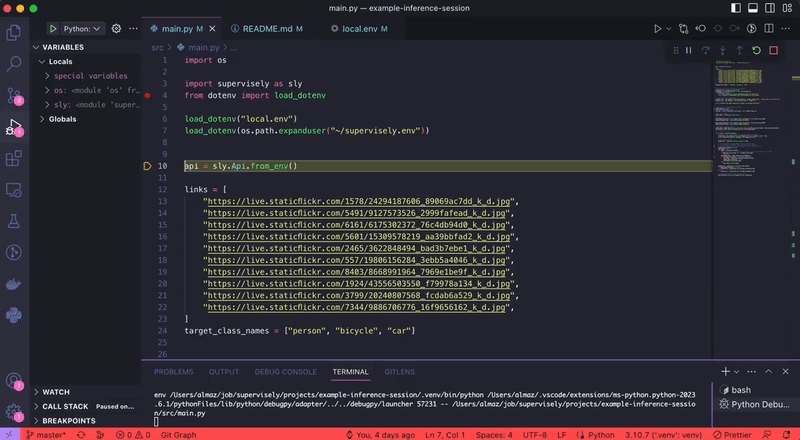Image resolution: width=800 pixels, height=440 pixels.
Task: Close the main.py tab
Action: (x=213, y=29)
